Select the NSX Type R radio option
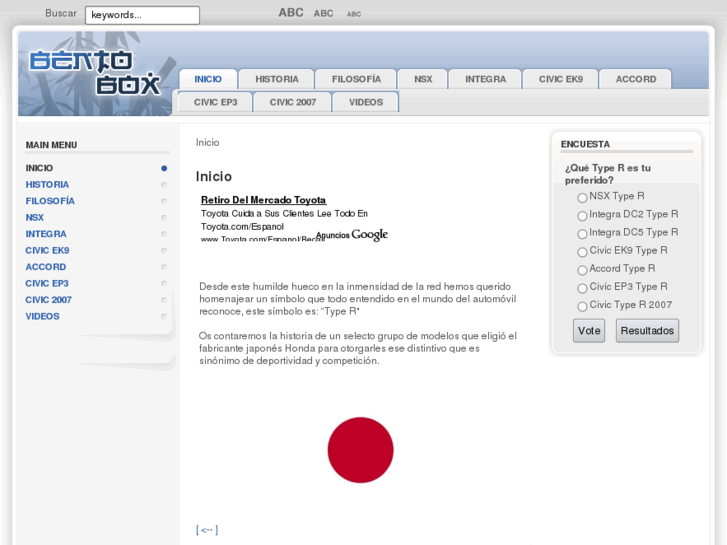 click(582, 198)
